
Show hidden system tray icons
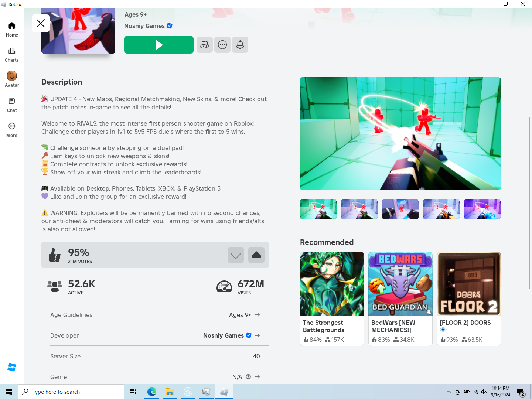coord(449,392)
